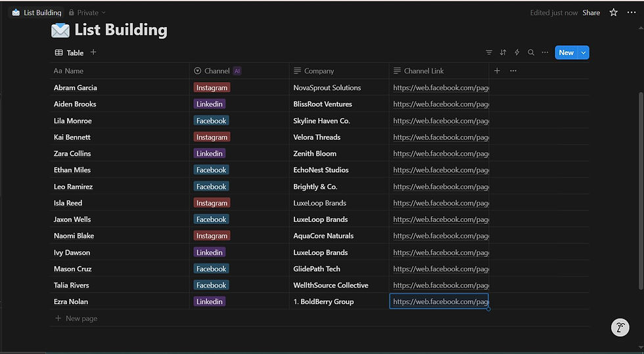Select the Talia Rivers name cell
Viewport: 644px width, 354px height.
[x=120, y=285]
